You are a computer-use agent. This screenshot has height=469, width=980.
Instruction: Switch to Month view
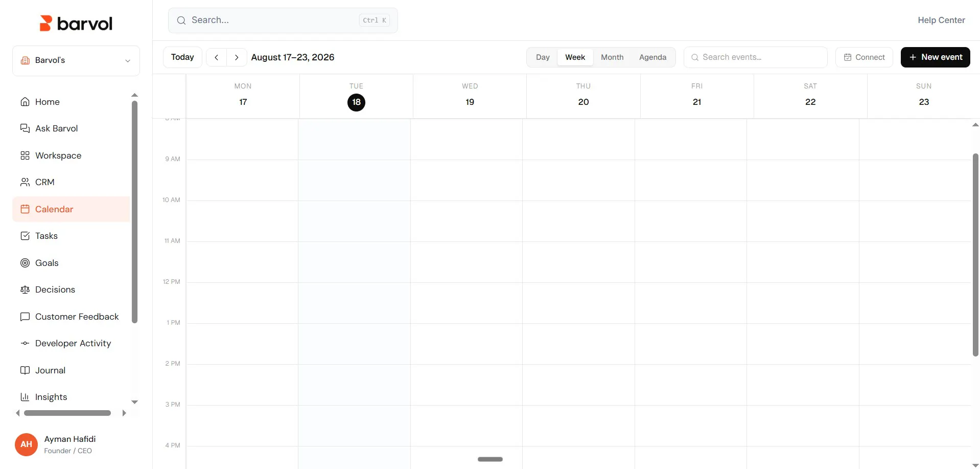[x=612, y=57]
